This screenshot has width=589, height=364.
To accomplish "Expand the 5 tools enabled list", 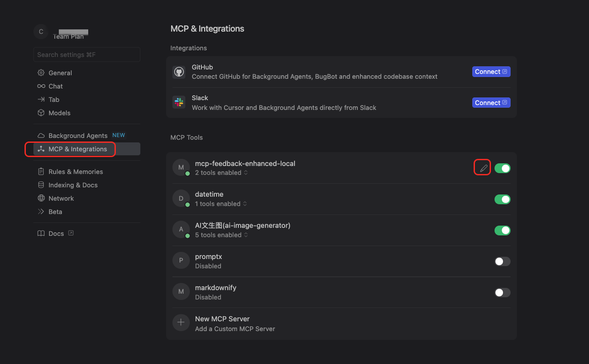I will tap(221, 235).
